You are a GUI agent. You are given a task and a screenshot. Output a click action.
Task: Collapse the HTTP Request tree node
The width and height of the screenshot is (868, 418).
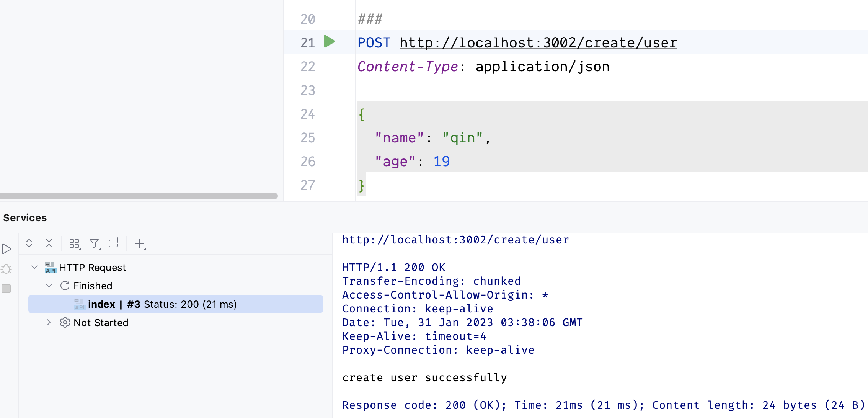pyautogui.click(x=34, y=267)
